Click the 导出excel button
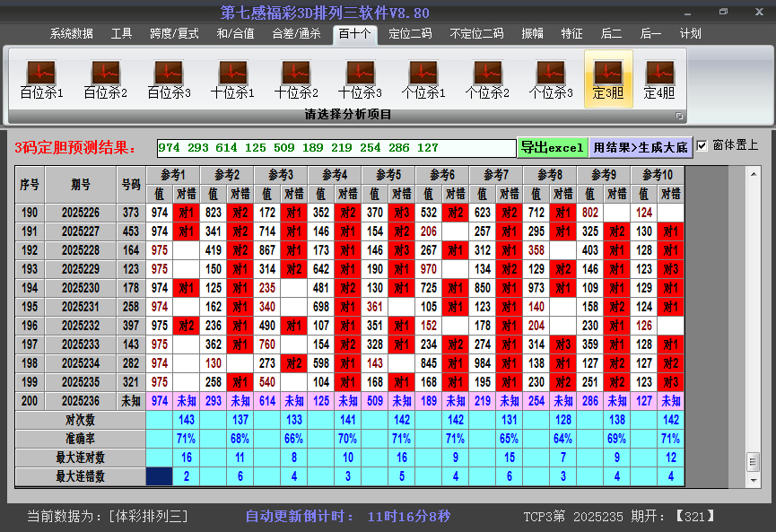 point(552,147)
